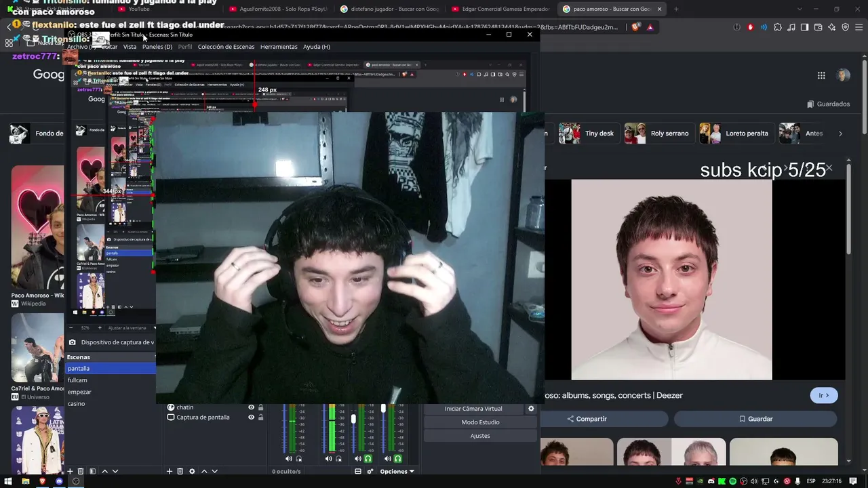
Task: Show more search chips with right arrow
Action: pos(840,134)
